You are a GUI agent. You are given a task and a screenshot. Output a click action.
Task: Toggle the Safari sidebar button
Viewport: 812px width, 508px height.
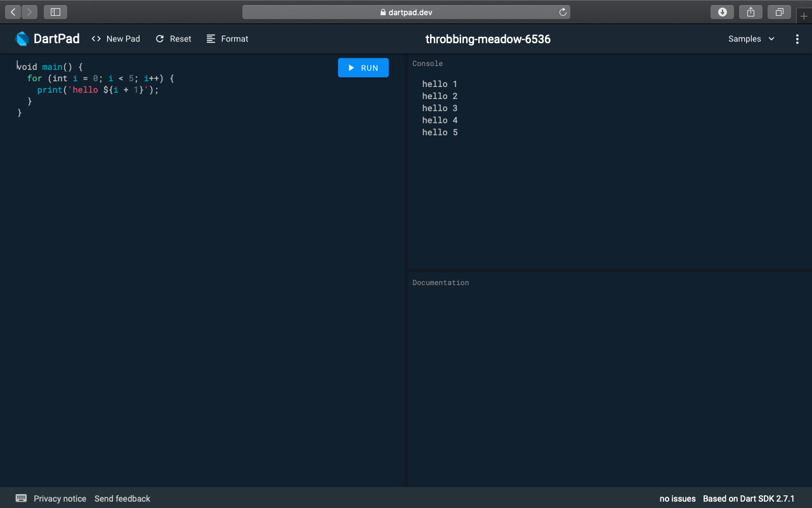(x=55, y=12)
